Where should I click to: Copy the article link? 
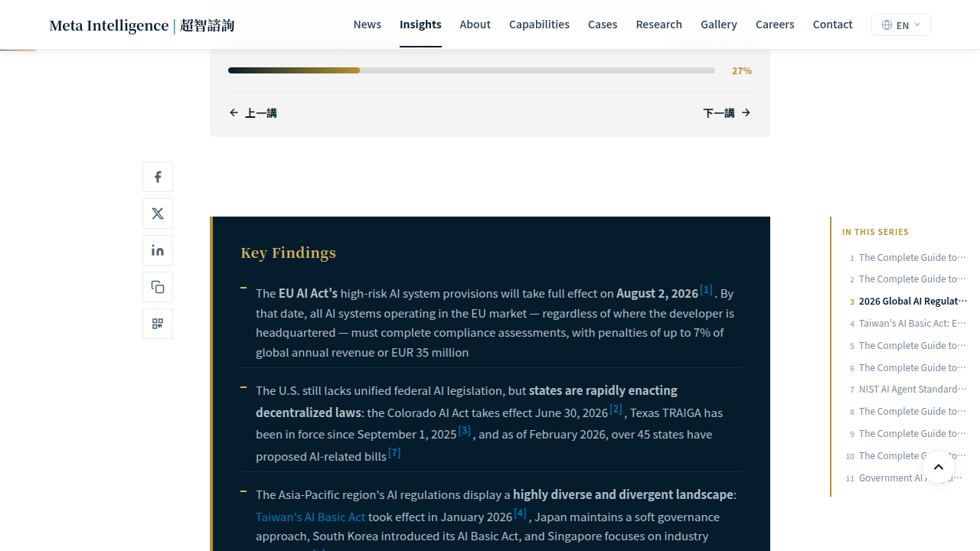[x=158, y=287]
